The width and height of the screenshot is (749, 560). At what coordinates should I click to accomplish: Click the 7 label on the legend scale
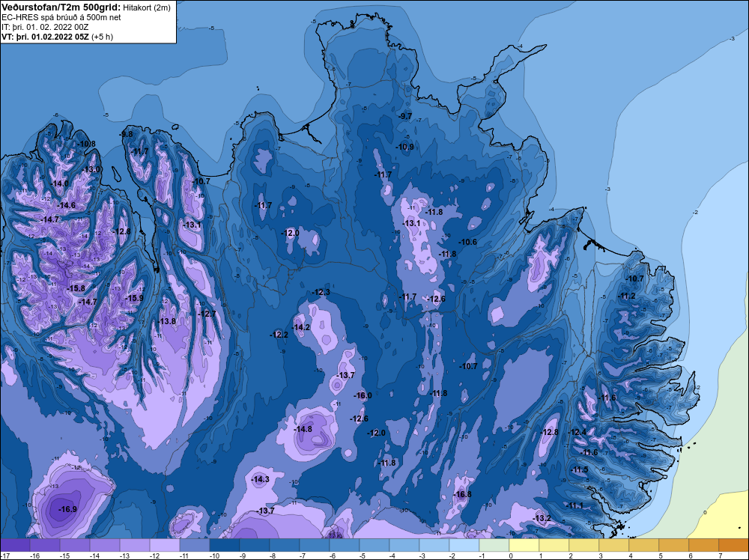tap(721, 556)
